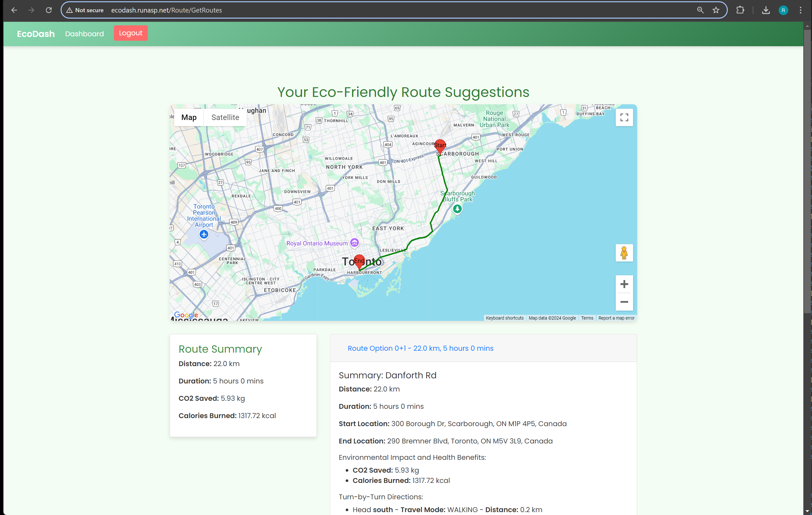Open the Dashboard nav link
Viewport: 812px width, 515px height.
84,34
